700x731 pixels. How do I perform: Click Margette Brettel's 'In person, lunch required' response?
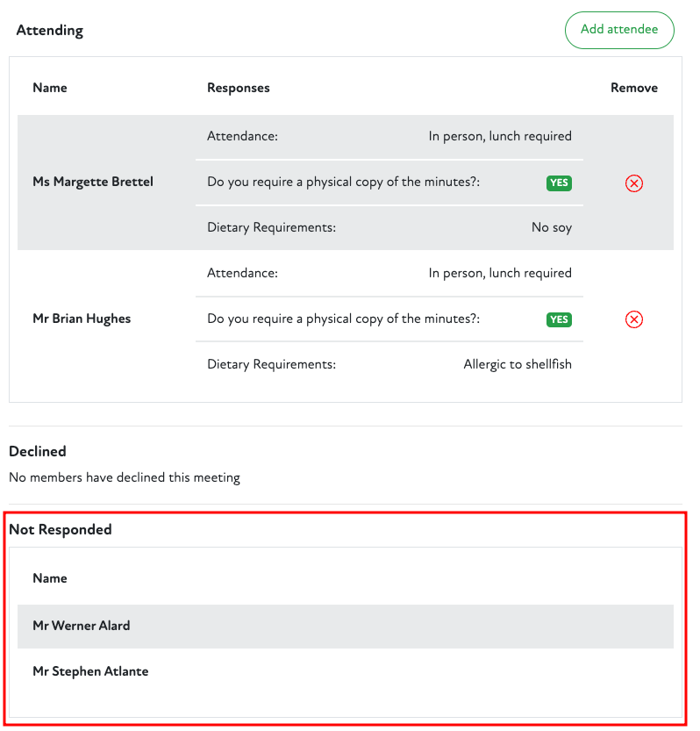pos(500,136)
